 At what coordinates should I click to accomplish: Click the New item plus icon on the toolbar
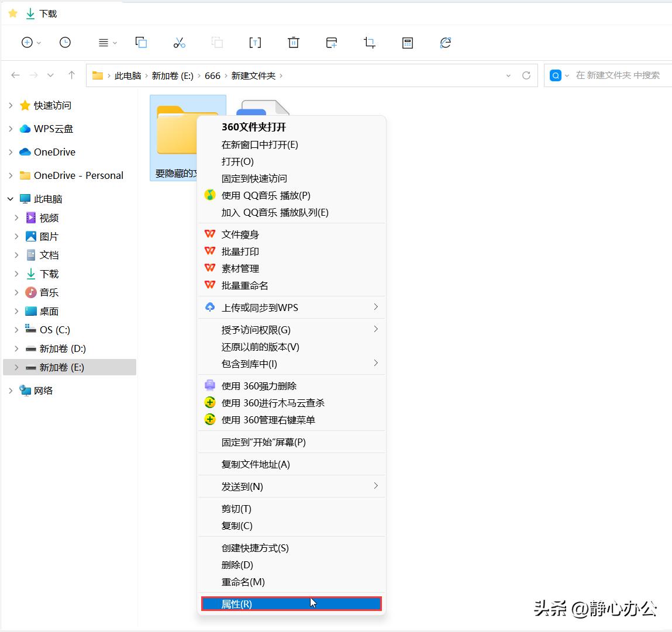[26, 42]
